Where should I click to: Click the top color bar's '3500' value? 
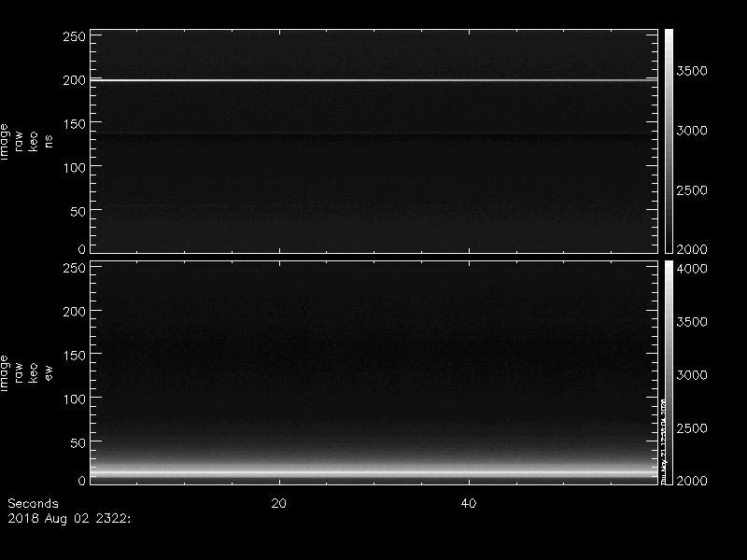click(x=692, y=71)
